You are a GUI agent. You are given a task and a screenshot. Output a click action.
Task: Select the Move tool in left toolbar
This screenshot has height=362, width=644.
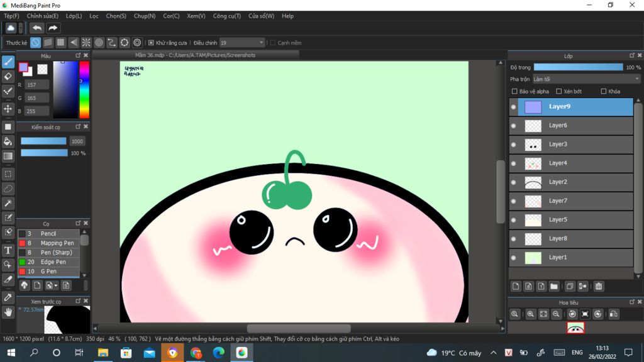pos(8,109)
